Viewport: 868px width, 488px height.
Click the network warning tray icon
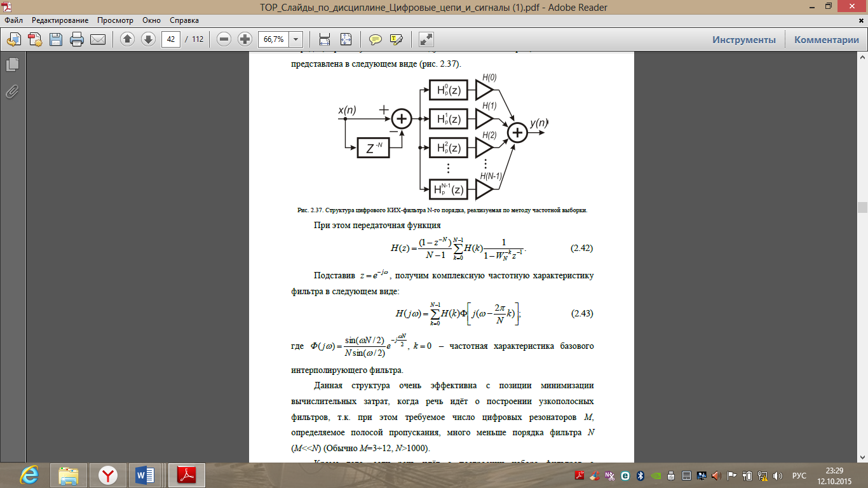point(763,475)
